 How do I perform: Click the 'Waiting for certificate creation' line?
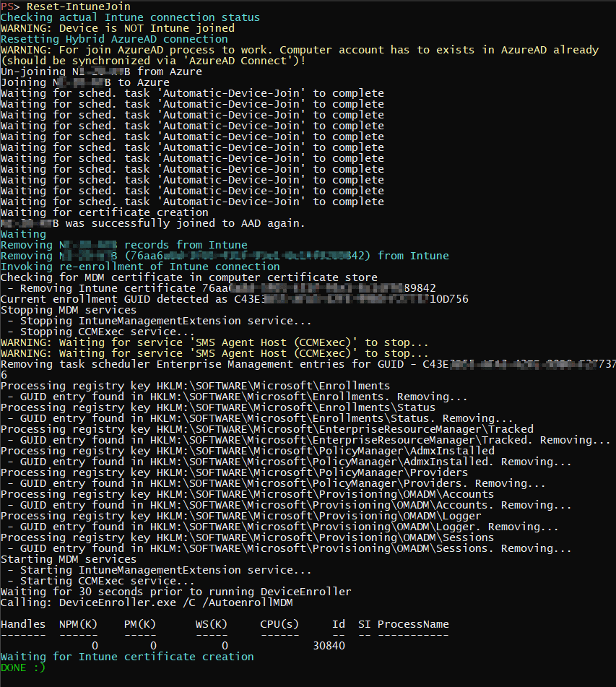[105, 212]
